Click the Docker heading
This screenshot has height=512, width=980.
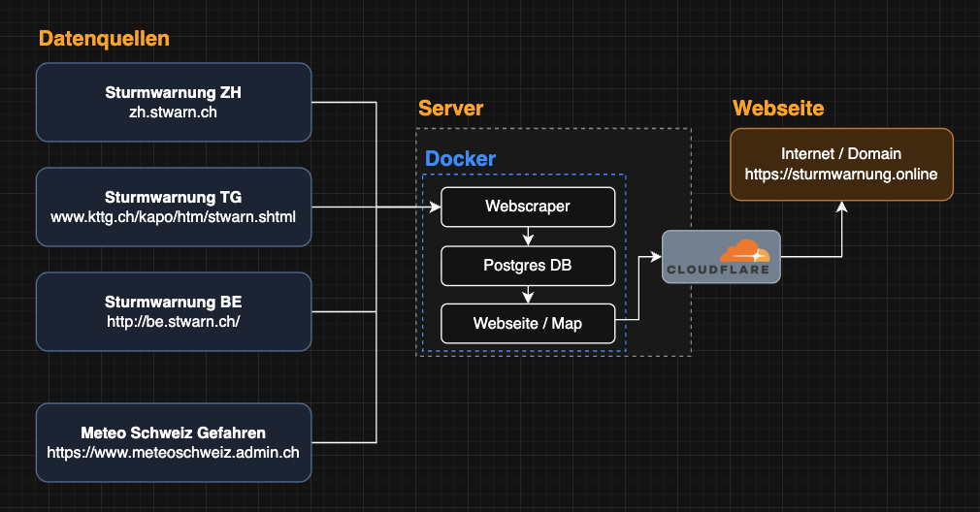[x=460, y=159]
